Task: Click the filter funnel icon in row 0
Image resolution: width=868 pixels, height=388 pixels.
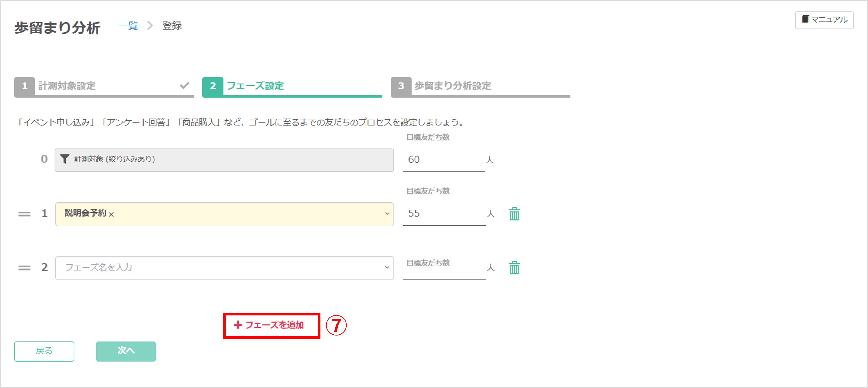Action: (64, 159)
